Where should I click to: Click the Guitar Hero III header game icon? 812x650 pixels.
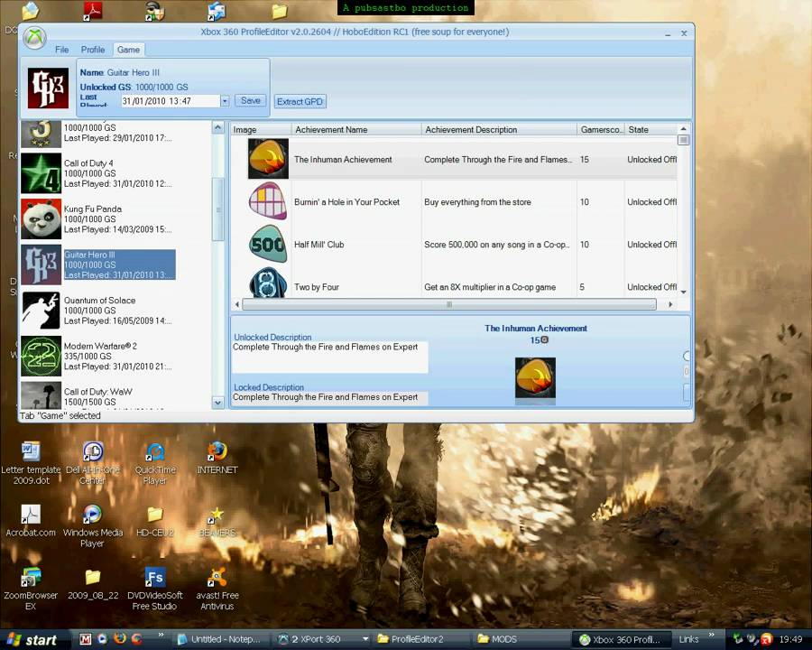[x=48, y=88]
